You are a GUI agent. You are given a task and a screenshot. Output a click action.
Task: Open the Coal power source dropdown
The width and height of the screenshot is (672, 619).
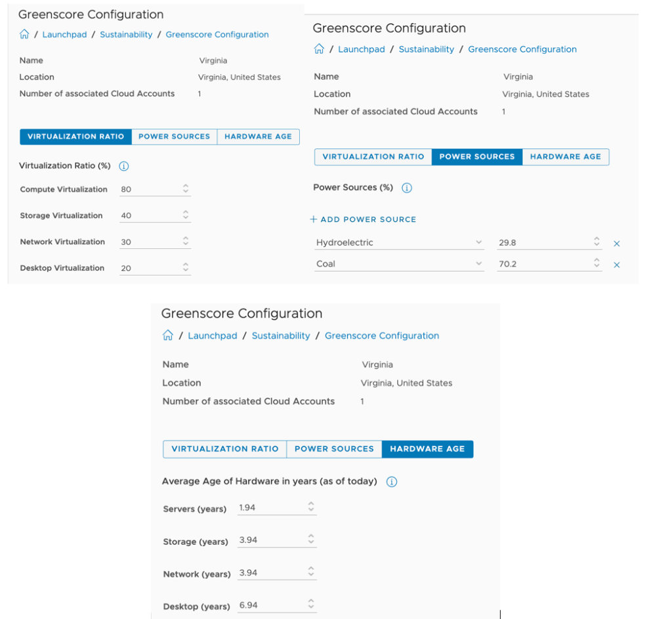[x=478, y=264]
